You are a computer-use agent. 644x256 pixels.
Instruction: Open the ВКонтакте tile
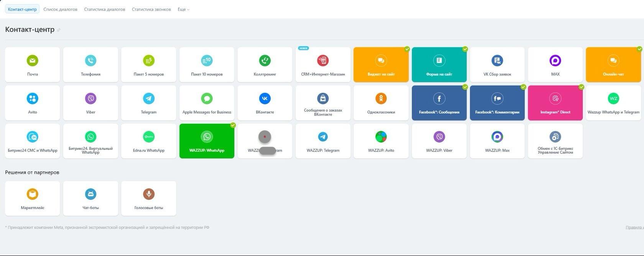tap(265, 103)
